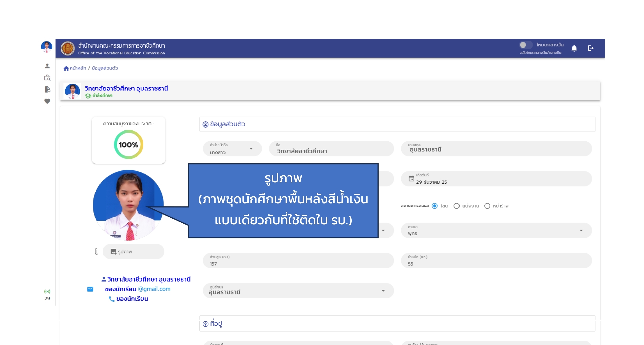This screenshot has height=345, width=644.
Task: Click the ของนักเรียน phone number text
Action: (132, 299)
